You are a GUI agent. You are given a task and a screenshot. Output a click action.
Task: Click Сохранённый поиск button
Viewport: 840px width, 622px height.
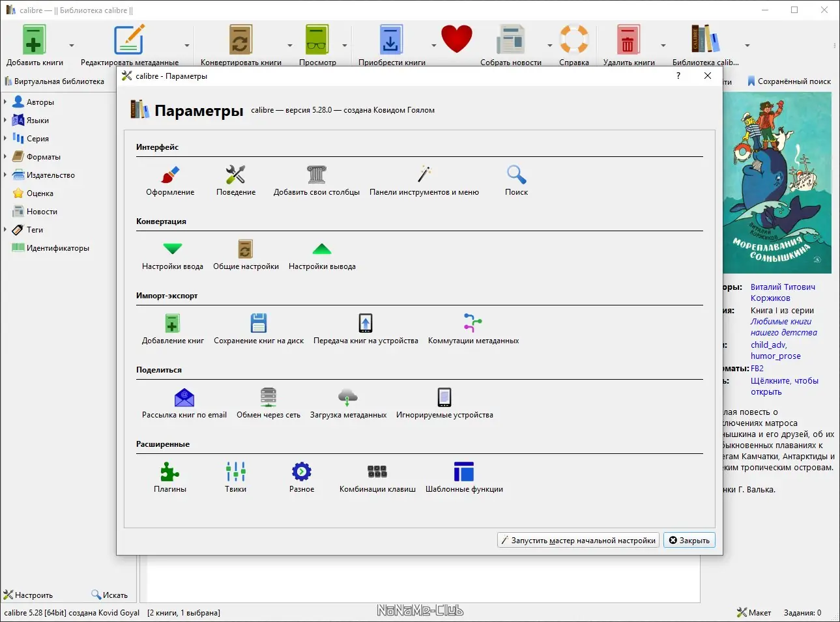click(x=789, y=81)
